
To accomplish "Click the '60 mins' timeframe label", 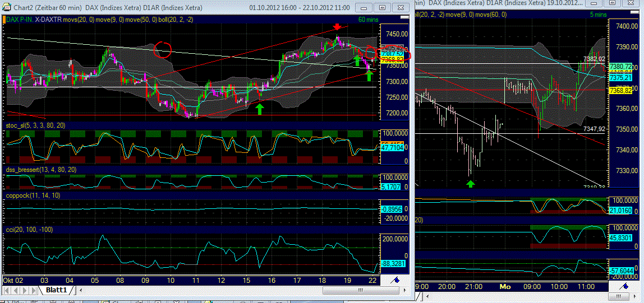I will click(369, 19).
